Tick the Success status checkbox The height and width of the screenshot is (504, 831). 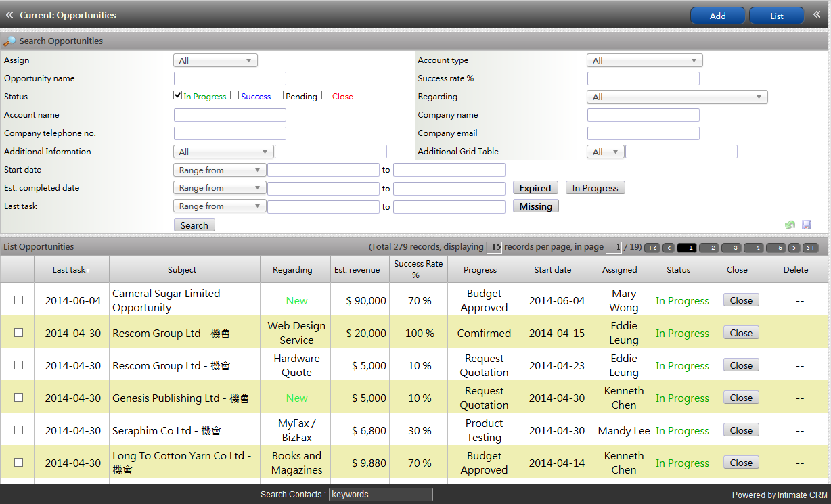pyautogui.click(x=235, y=95)
